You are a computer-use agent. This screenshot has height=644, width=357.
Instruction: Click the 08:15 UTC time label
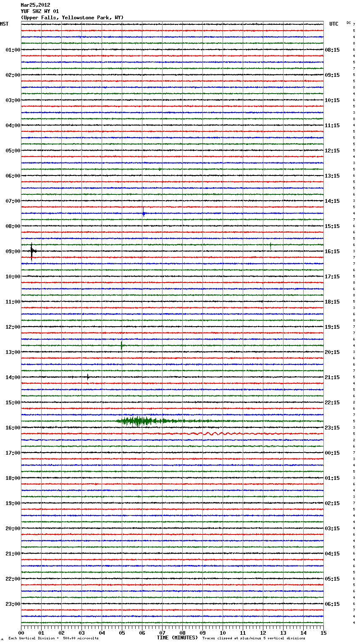coord(332,50)
